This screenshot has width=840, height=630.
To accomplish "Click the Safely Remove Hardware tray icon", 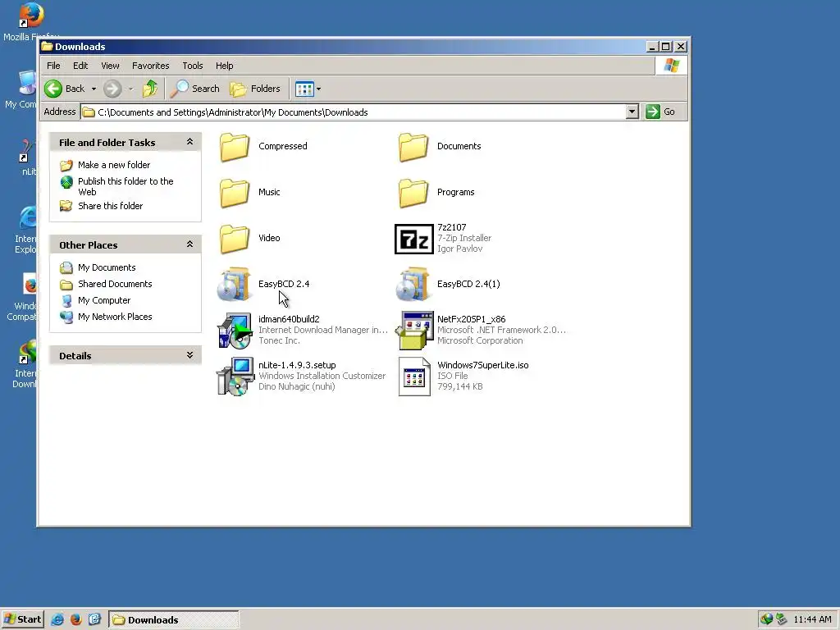I will point(781,619).
